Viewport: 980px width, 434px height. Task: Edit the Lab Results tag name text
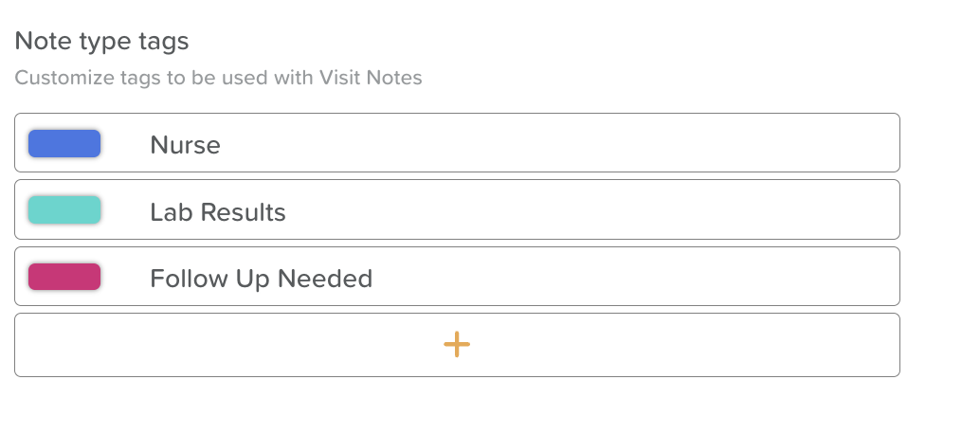[x=218, y=212]
